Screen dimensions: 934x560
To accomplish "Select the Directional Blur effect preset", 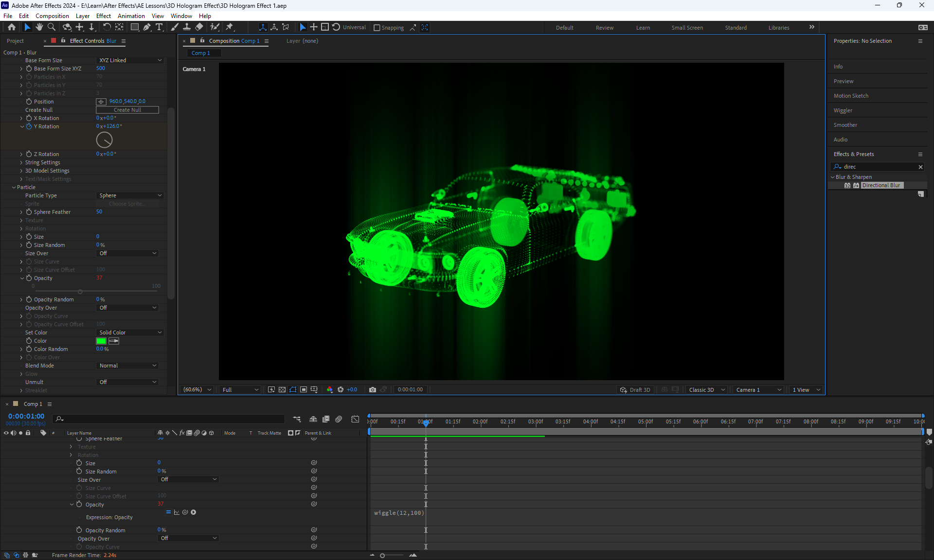I will click(881, 185).
